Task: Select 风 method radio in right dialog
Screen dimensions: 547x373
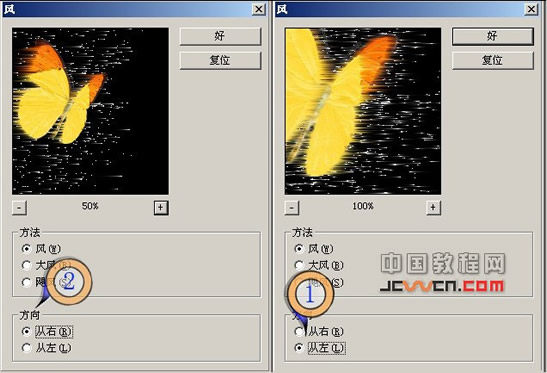Action: tap(299, 249)
